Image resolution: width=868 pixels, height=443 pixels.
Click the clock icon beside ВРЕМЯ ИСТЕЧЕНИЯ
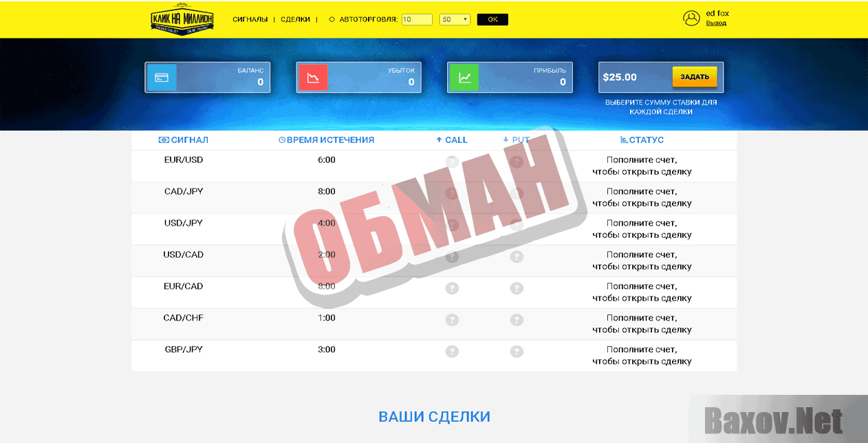tap(282, 140)
